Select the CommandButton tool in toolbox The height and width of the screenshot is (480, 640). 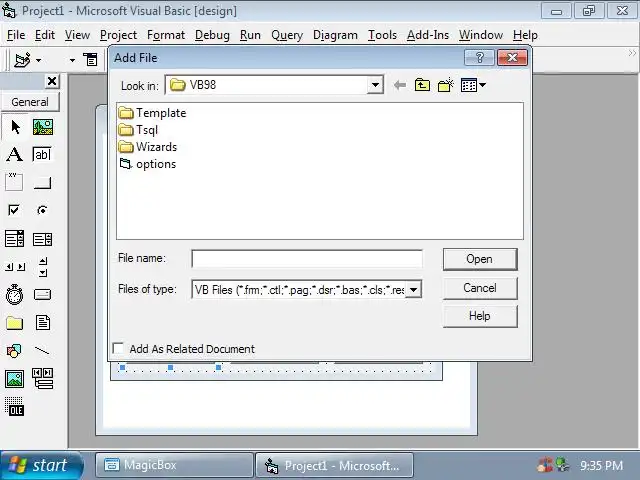42,182
